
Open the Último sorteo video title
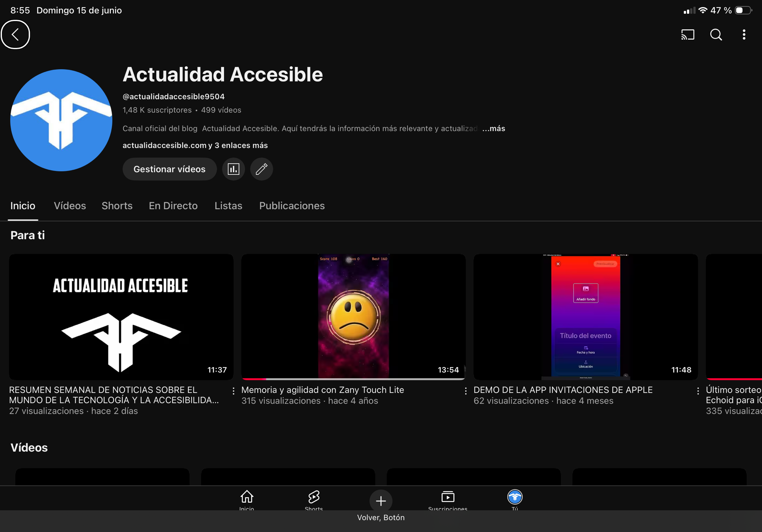(x=734, y=395)
